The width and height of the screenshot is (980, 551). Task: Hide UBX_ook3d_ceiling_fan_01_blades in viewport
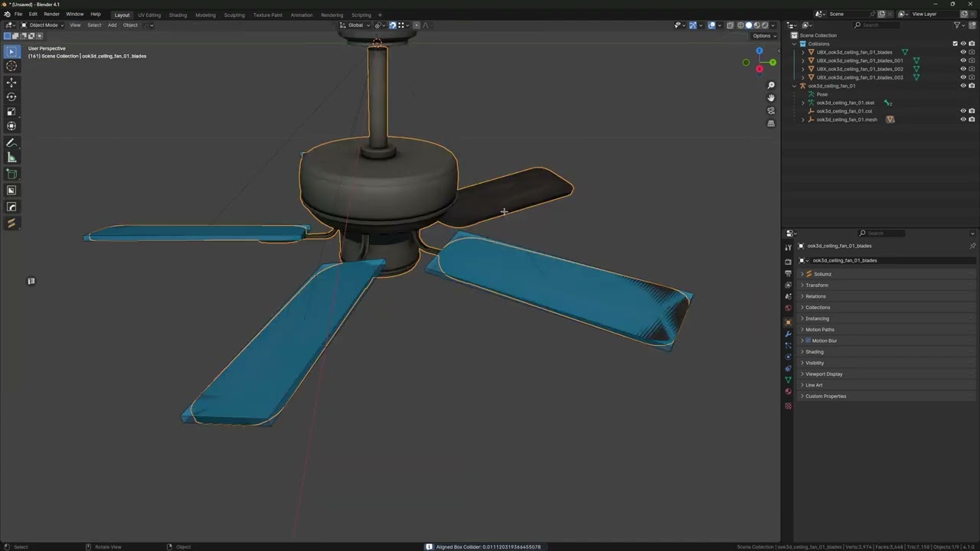click(x=963, y=52)
